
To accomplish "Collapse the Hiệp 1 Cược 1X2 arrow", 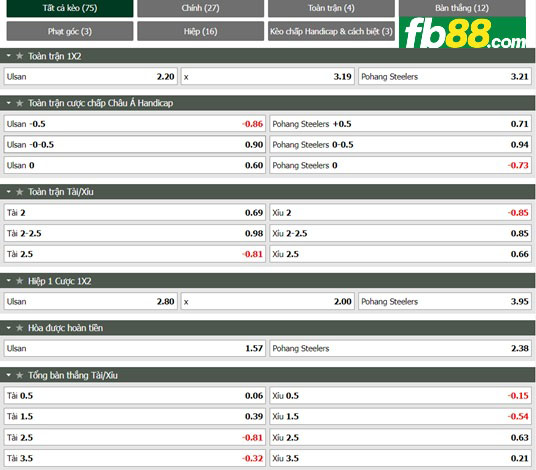I will point(9,281).
